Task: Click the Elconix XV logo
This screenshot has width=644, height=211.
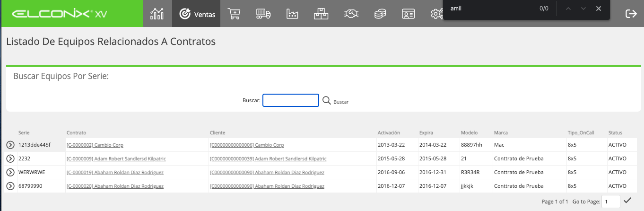Action: pos(60,14)
